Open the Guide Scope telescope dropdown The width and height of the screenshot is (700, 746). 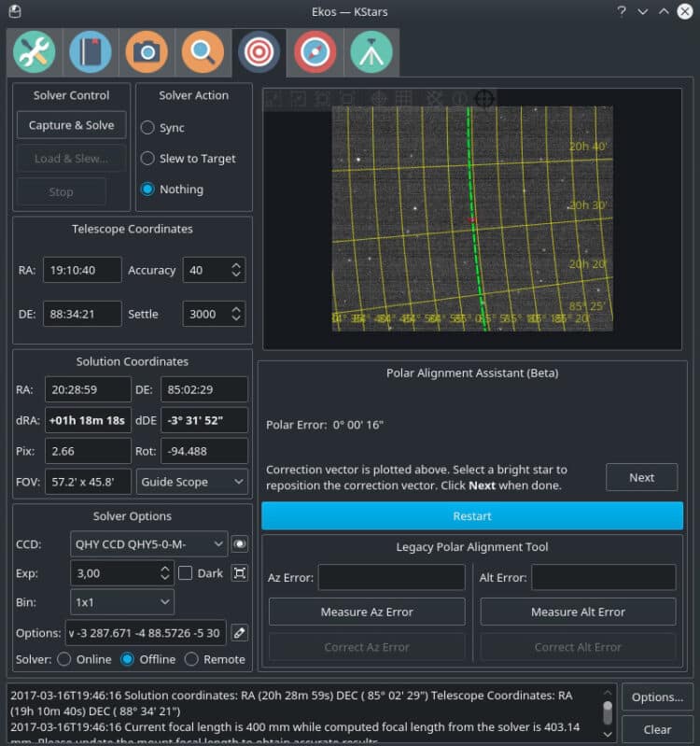pos(192,482)
